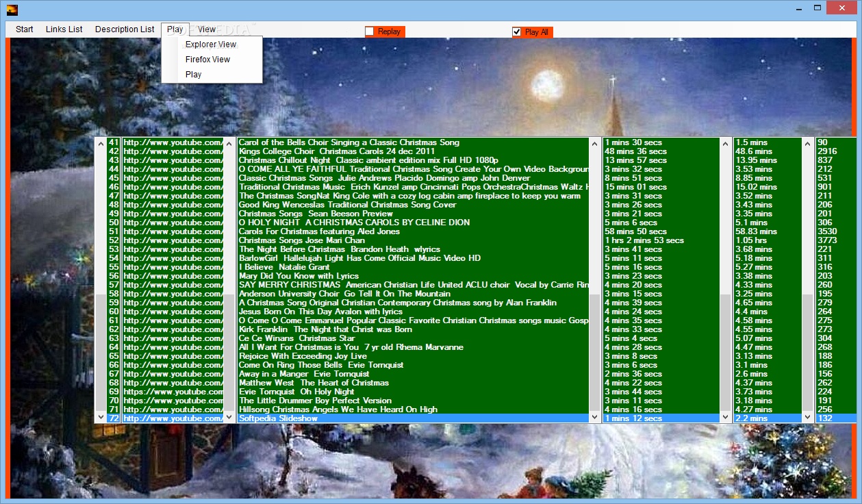Click up arrow of links list scrollbar

point(229,143)
